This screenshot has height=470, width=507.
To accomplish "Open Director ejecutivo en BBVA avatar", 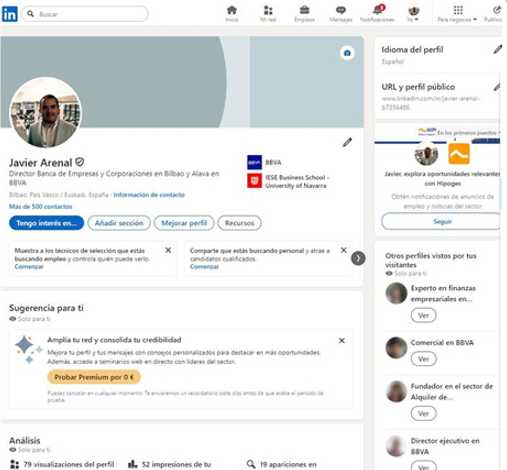I will [x=396, y=446].
